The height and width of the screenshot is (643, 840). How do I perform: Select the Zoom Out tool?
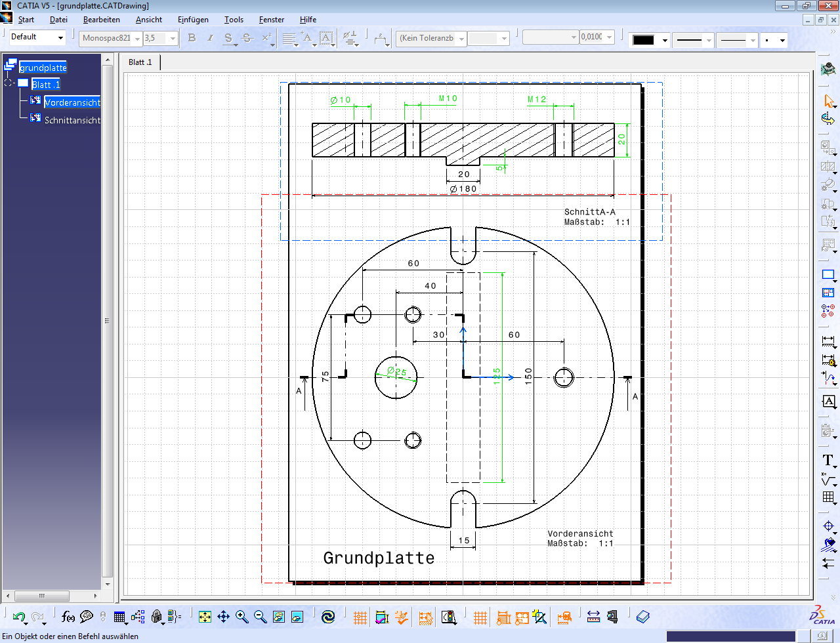(x=259, y=617)
